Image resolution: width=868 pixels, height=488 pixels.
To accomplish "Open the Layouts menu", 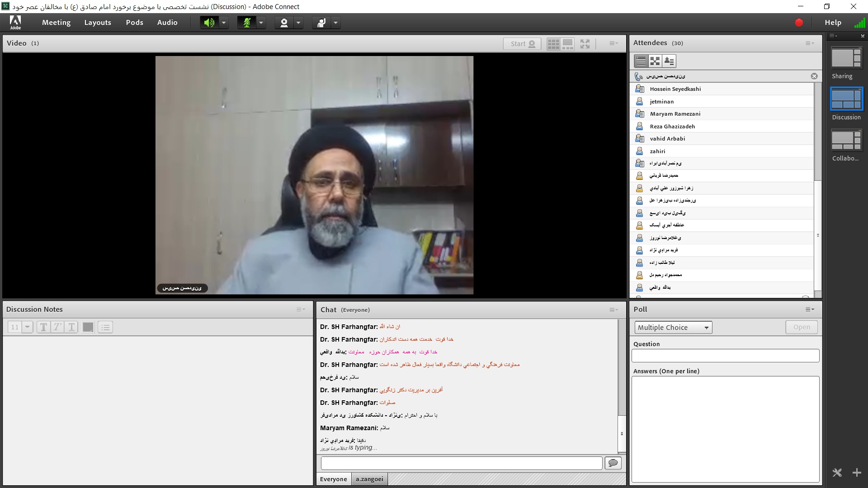I will point(98,23).
